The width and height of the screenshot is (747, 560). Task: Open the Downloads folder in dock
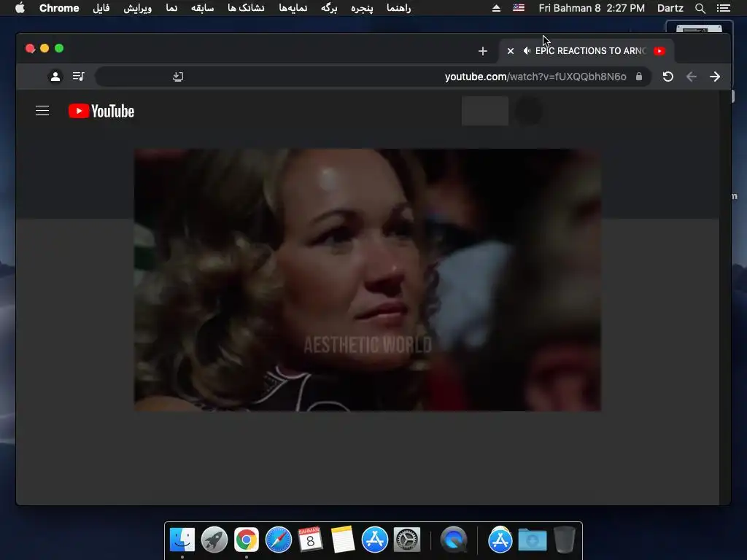pyautogui.click(x=532, y=540)
